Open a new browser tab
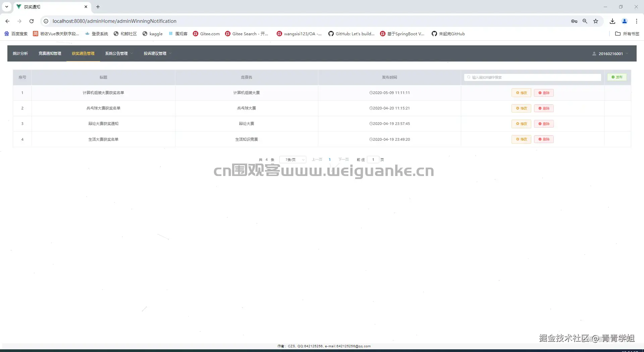Screen dimensions: 644x352 tap(98, 7)
